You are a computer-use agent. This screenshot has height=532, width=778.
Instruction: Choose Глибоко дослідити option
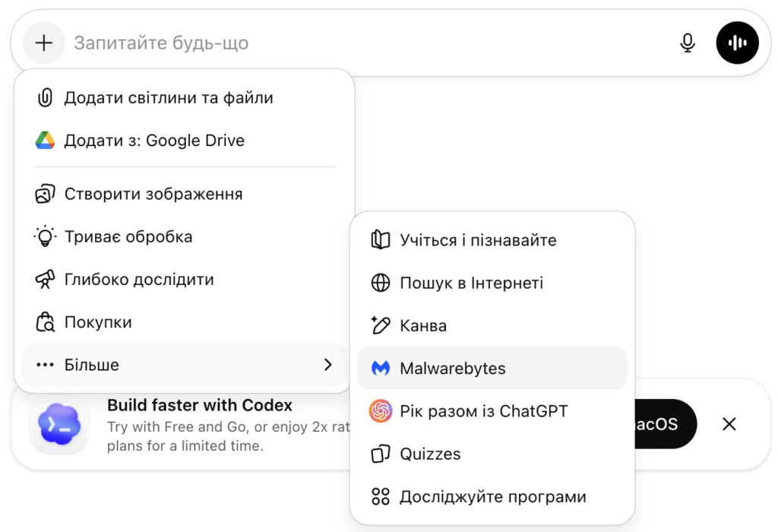coord(139,280)
